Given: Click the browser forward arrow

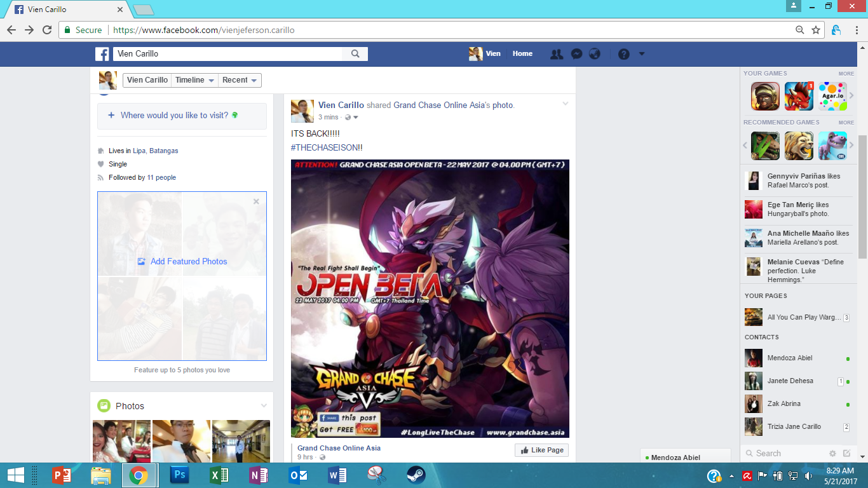Looking at the screenshot, I should pos(29,30).
